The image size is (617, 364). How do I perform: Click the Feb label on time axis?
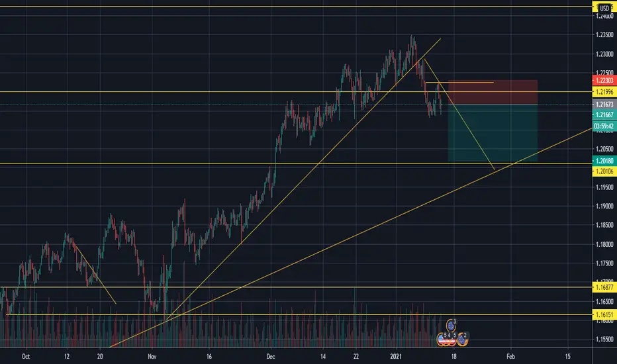(510, 357)
